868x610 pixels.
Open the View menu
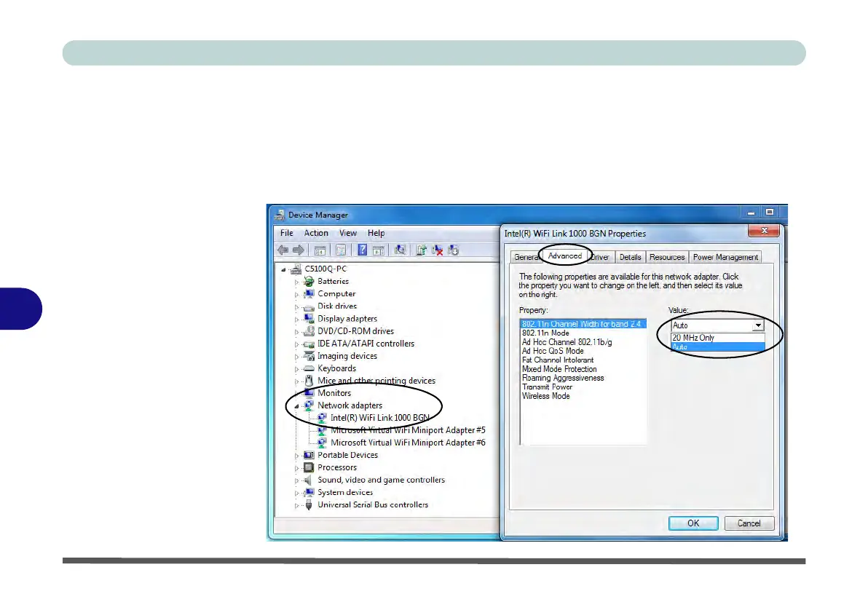tap(348, 233)
